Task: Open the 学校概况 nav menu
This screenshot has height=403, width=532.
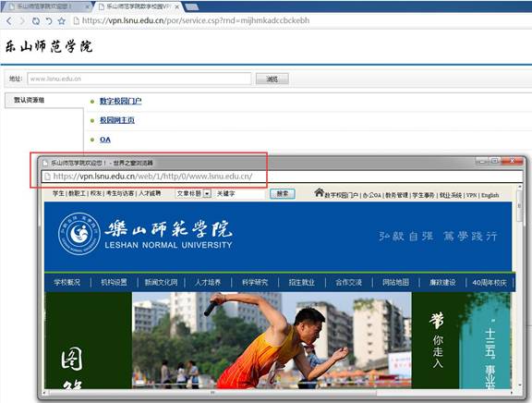Action: coord(66,282)
